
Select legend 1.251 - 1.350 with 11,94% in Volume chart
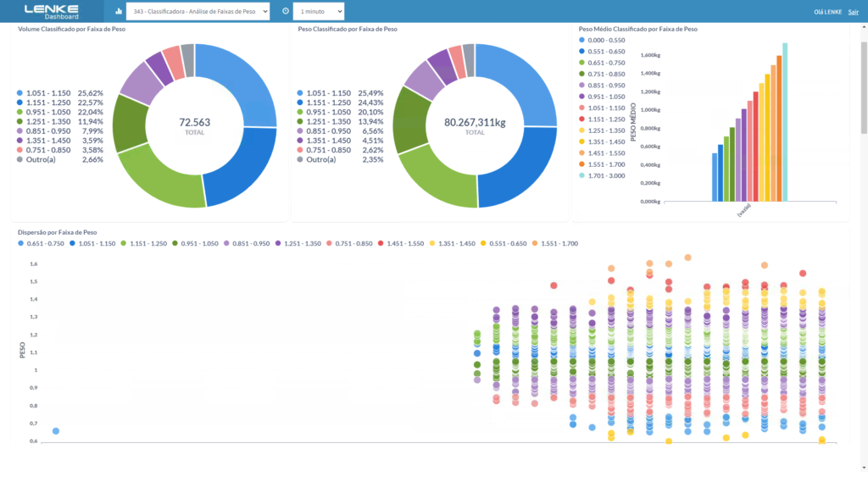coord(60,121)
